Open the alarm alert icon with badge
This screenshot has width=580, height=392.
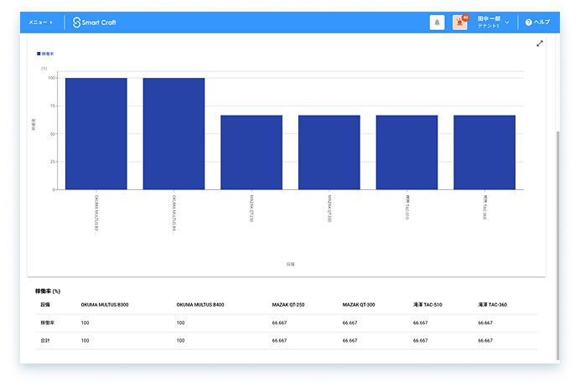tap(460, 23)
